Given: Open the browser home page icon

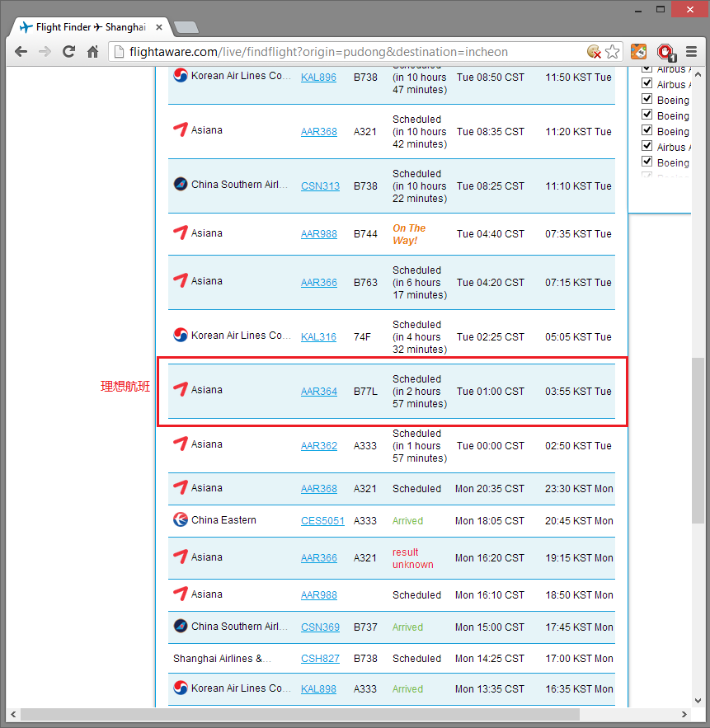Looking at the screenshot, I should coord(93,52).
